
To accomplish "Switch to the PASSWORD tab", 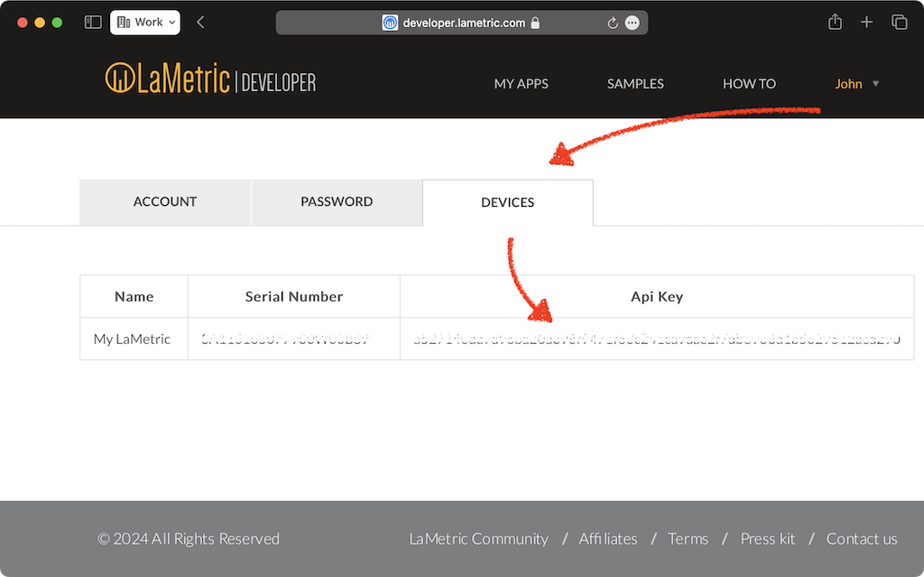I will tap(337, 201).
